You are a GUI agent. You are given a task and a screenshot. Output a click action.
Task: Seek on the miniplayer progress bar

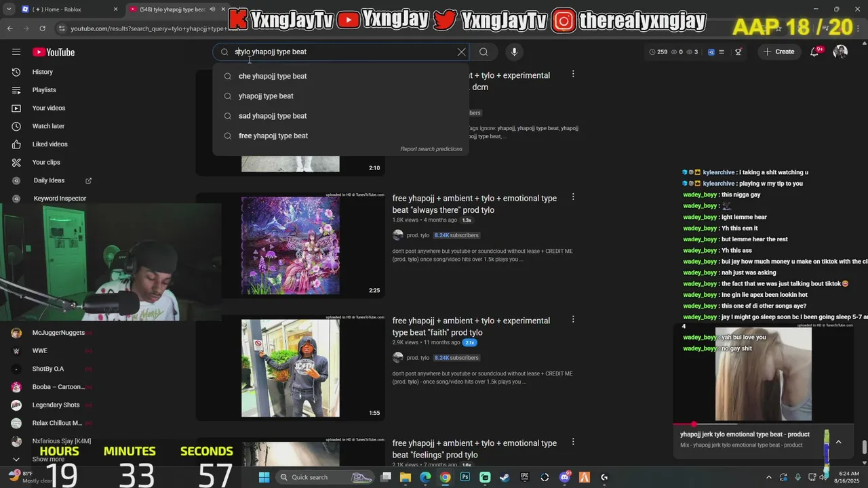tap(764, 424)
